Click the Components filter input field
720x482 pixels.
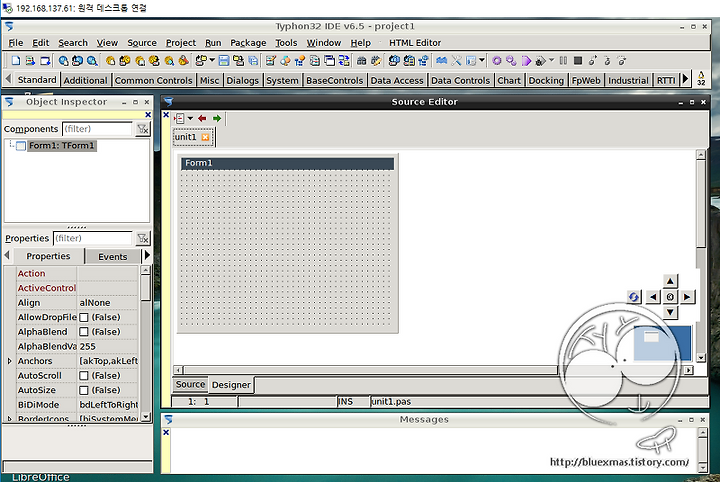pos(97,129)
